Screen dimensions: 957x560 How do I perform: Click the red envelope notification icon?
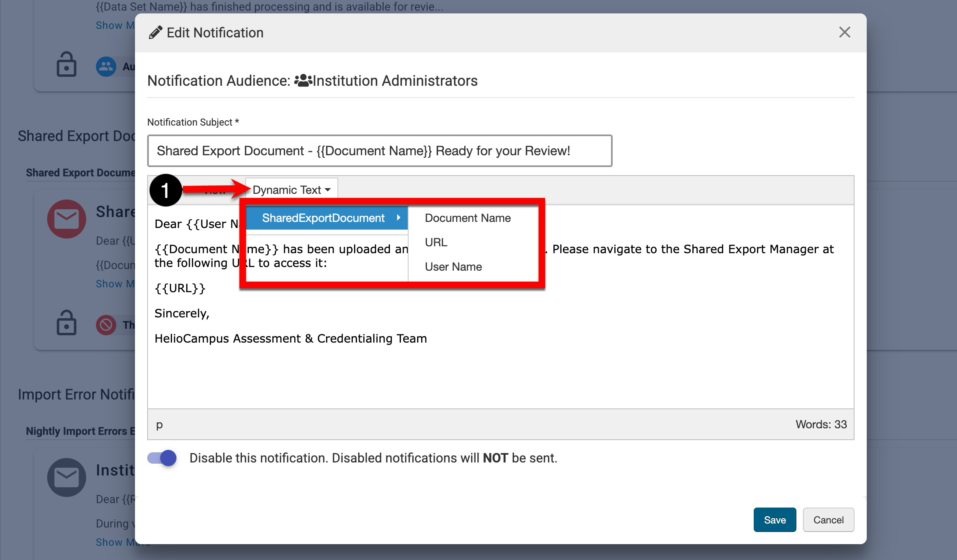click(67, 219)
